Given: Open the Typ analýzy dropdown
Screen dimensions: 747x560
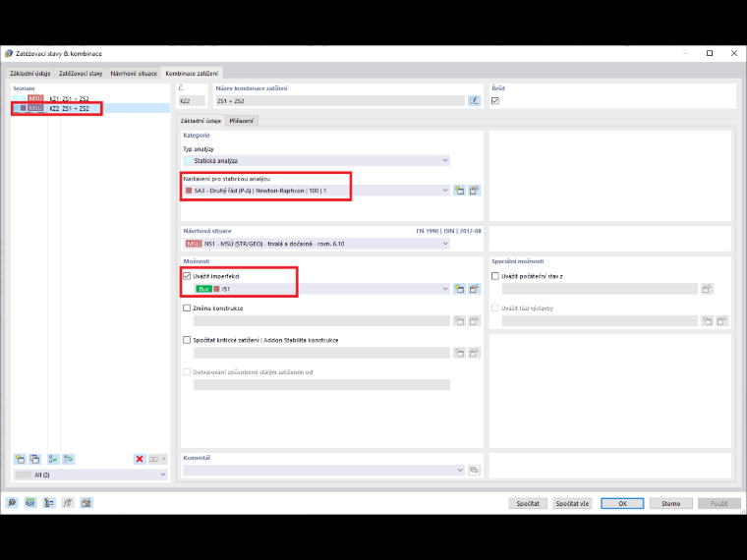Looking at the screenshot, I should tap(316, 160).
